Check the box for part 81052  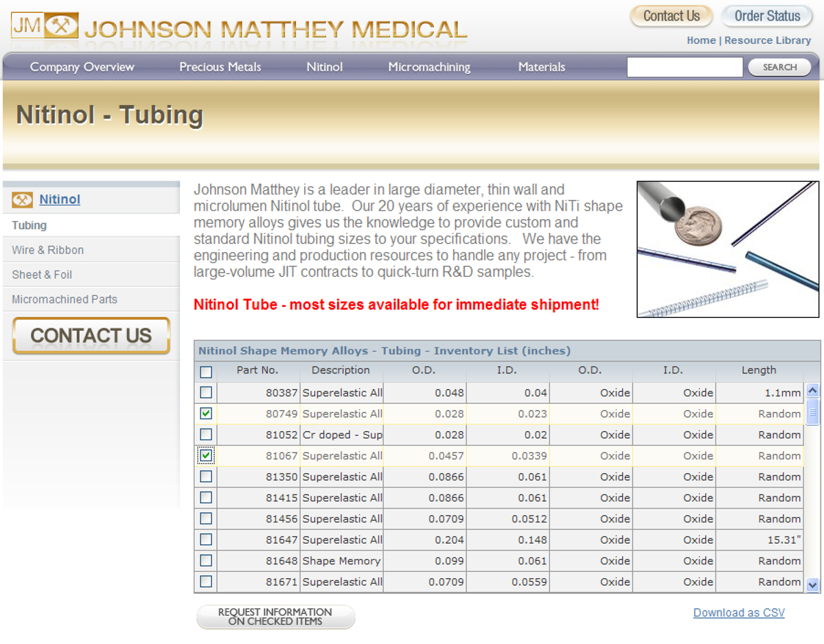206,435
